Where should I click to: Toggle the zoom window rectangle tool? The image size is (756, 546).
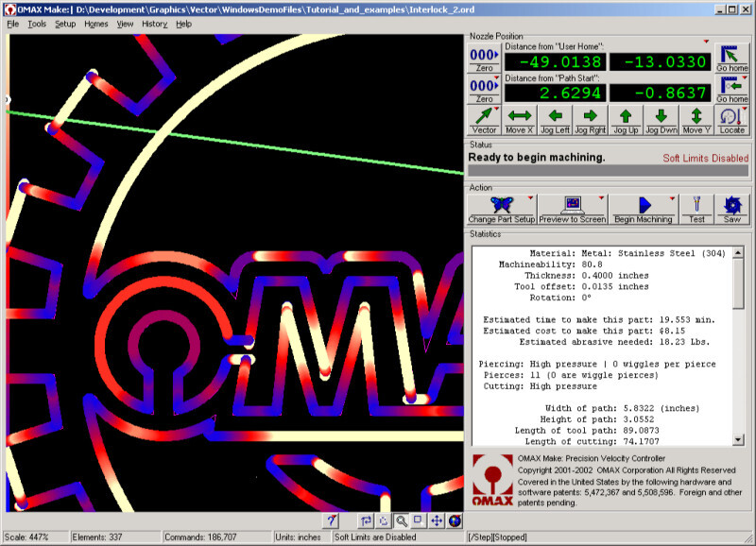tap(418, 520)
